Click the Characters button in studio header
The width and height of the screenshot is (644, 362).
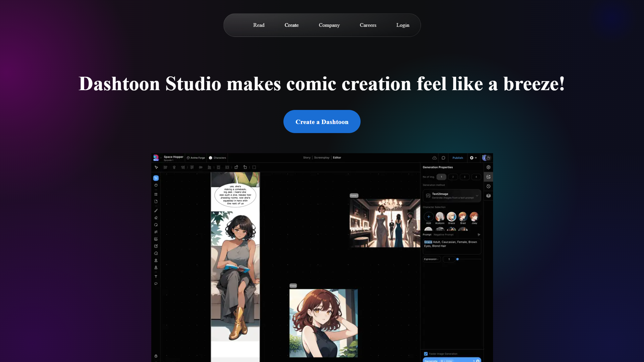(x=217, y=158)
